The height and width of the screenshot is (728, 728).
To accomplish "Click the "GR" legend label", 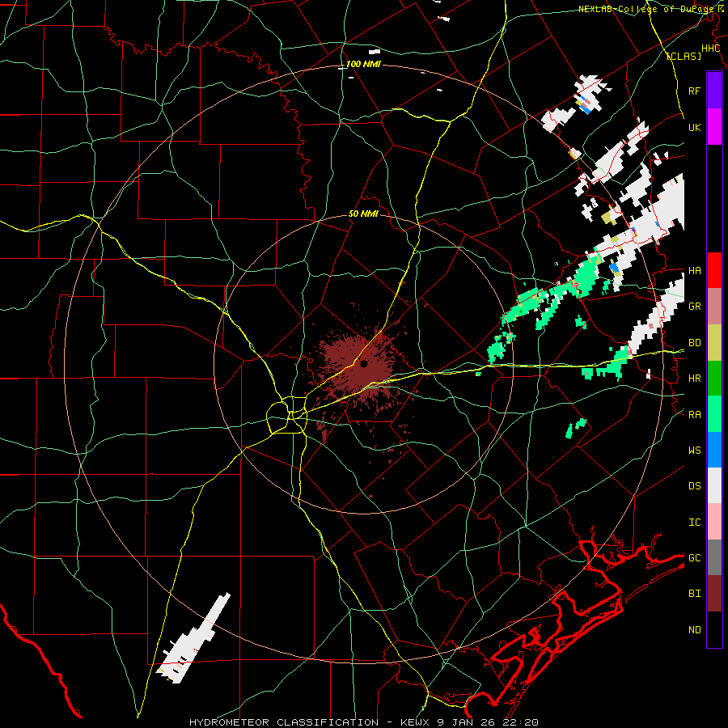I will (694, 307).
